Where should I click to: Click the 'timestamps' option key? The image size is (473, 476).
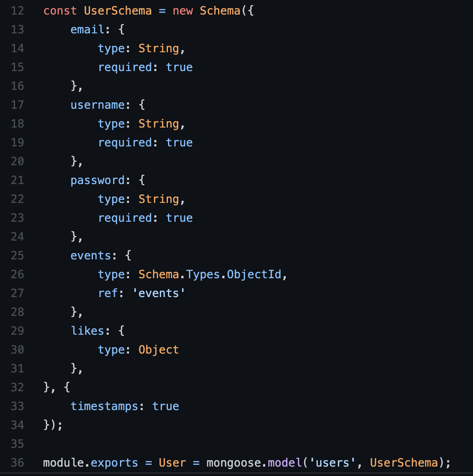[105, 406]
